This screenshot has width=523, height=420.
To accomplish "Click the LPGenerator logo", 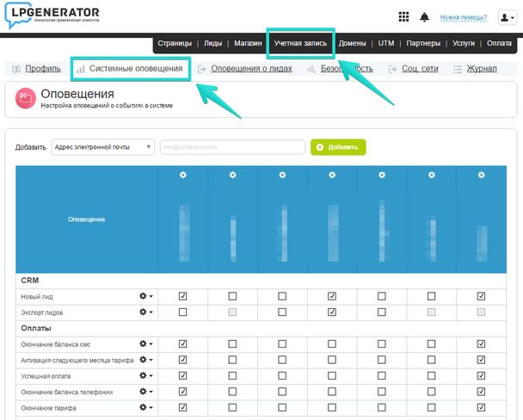I will pos(52,16).
